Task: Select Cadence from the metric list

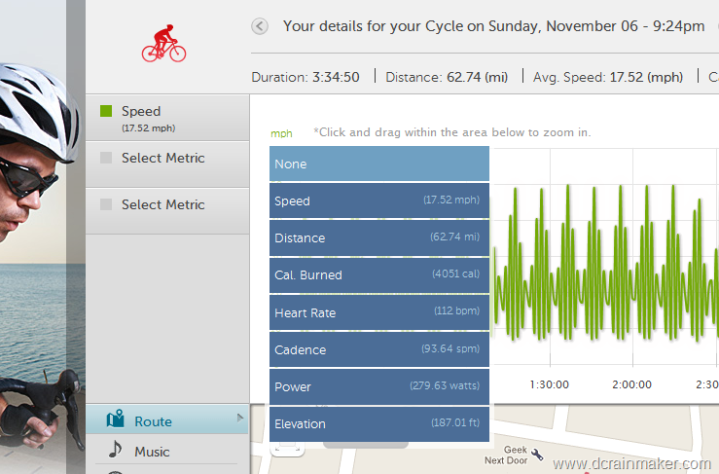Action: point(379,349)
